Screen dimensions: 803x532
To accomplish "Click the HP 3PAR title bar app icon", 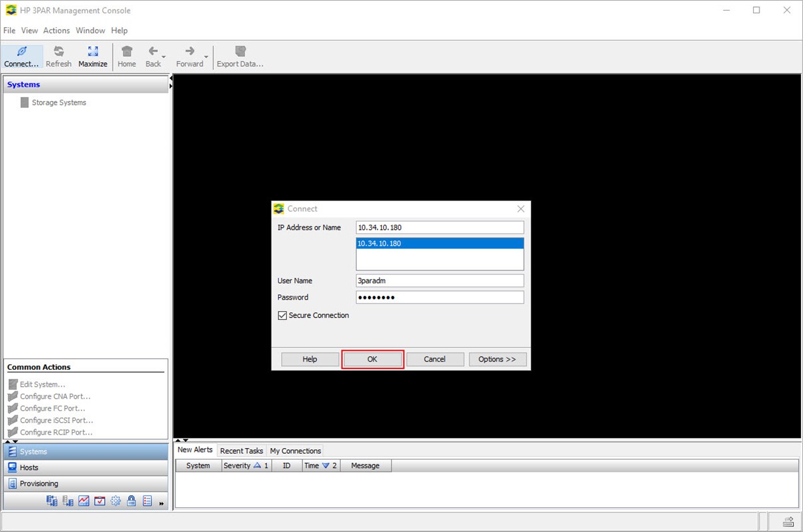I will pos(11,10).
